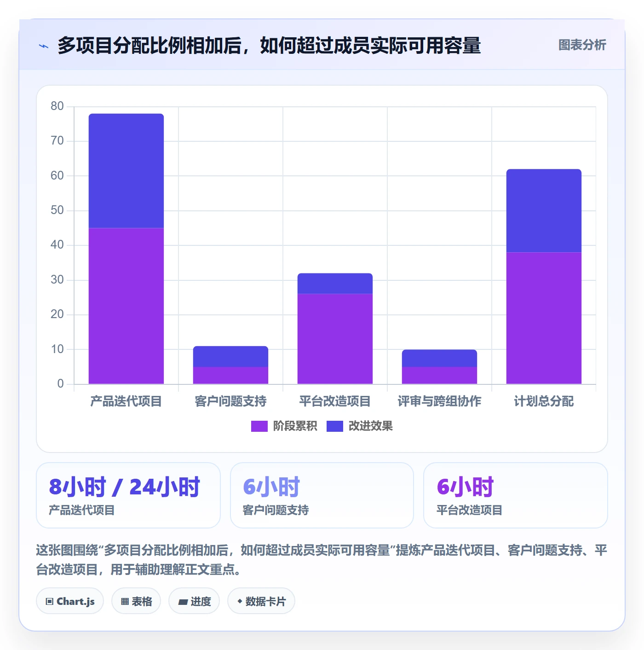This screenshot has height=650, width=644.
Task: Click the purple segment of the 产品迭代项目 bar
Action: pos(126,306)
